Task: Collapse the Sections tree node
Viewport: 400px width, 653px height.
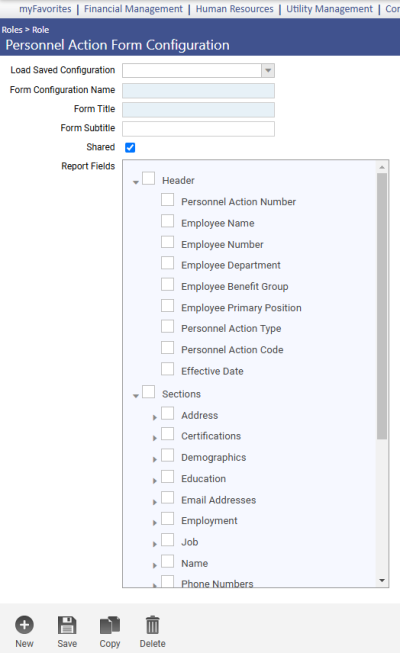Action: [x=136, y=396]
